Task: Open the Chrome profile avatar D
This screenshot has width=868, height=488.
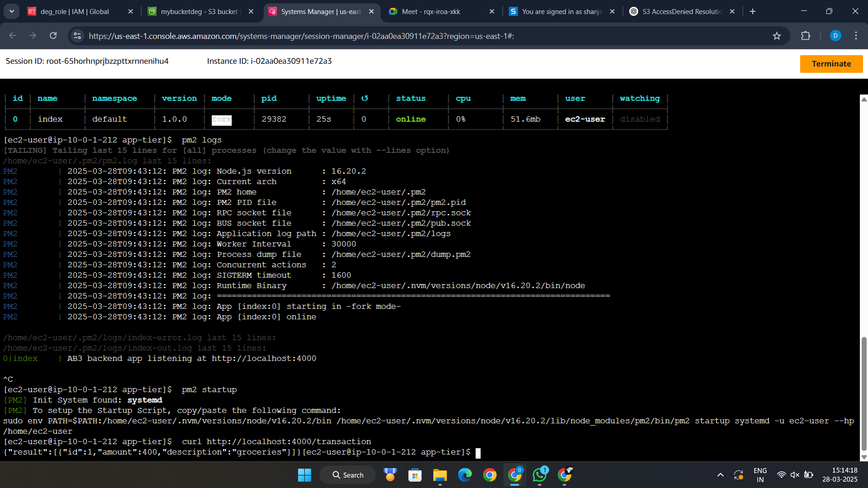Action: (x=835, y=36)
